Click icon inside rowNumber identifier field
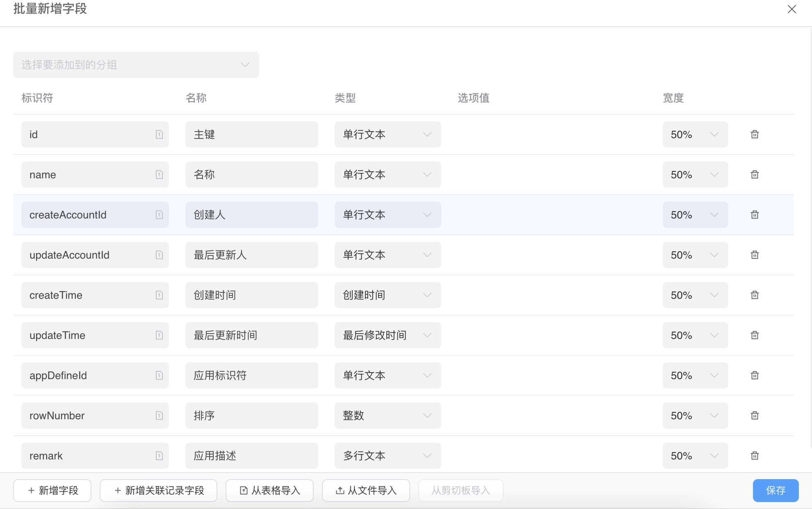 click(x=159, y=416)
